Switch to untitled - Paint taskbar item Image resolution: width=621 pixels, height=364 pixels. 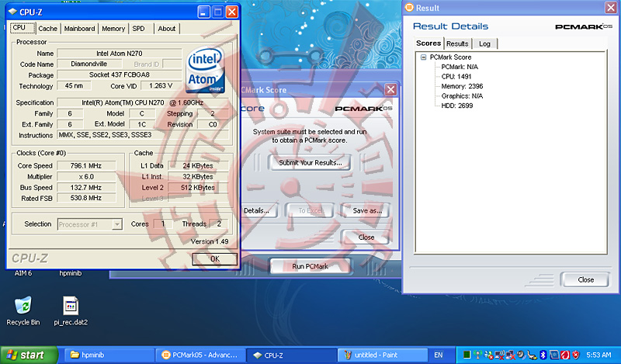pyautogui.click(x=383, y=355)
